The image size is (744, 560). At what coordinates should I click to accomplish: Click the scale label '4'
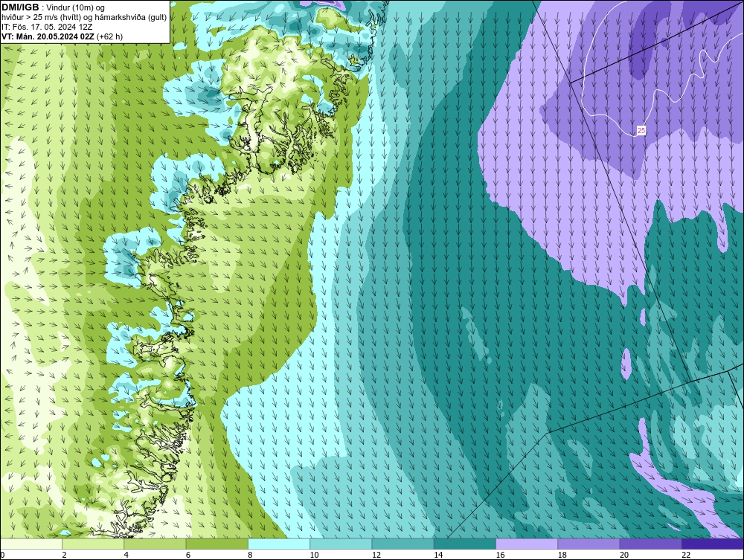click(x=126, y=556)
